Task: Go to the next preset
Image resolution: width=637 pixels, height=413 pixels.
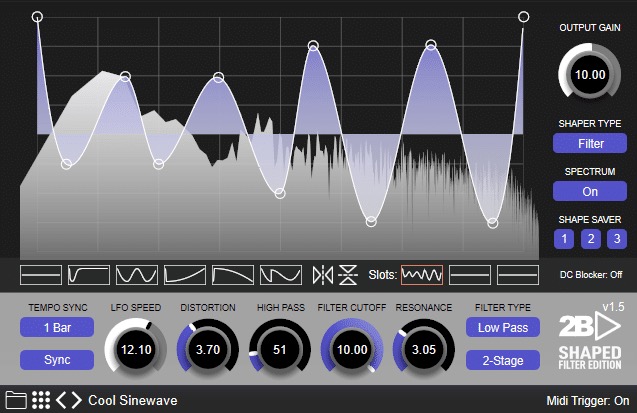Action: coord(77,400)
